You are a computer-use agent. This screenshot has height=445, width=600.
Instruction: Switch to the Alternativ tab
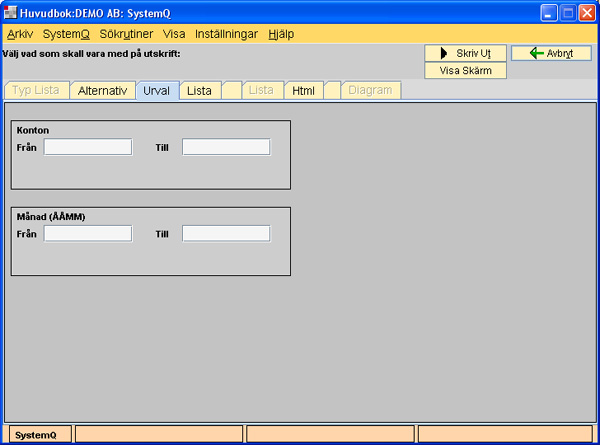pos(102,90)
